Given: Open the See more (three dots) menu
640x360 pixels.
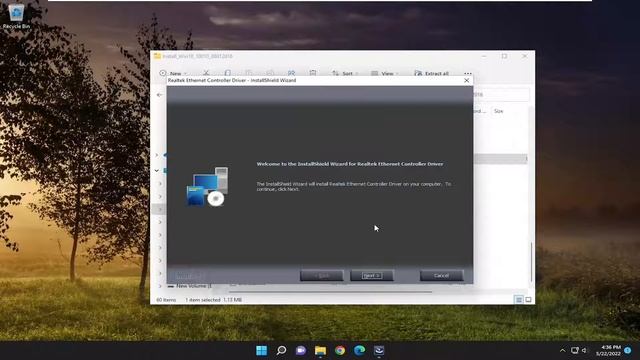Looking at the screenshot, I should coord(468,73).
